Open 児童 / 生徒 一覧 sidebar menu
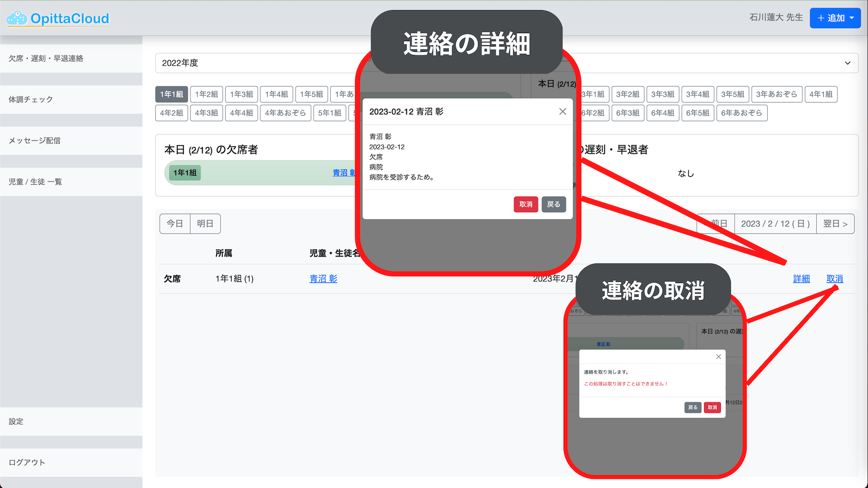Viewport: 868px width, 488px height. [71, 182]
